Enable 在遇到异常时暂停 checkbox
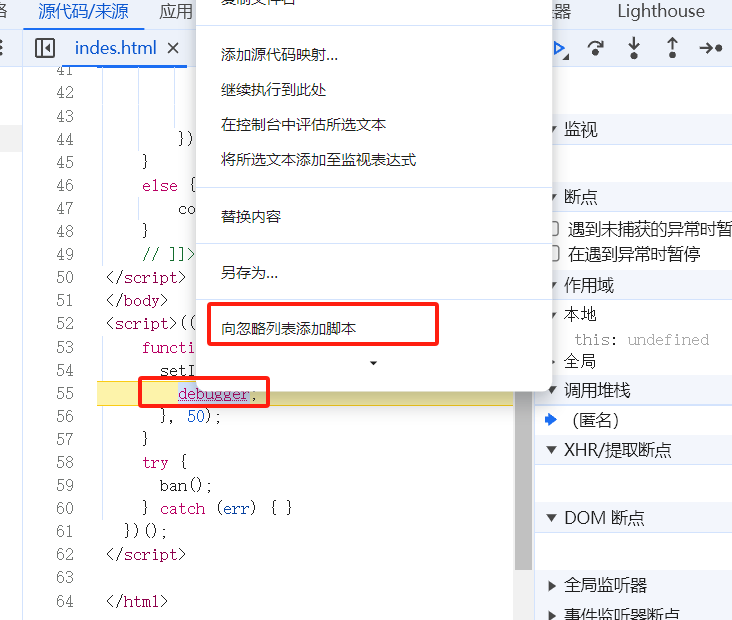The image size is (732, 620). (x=554, y=254)
